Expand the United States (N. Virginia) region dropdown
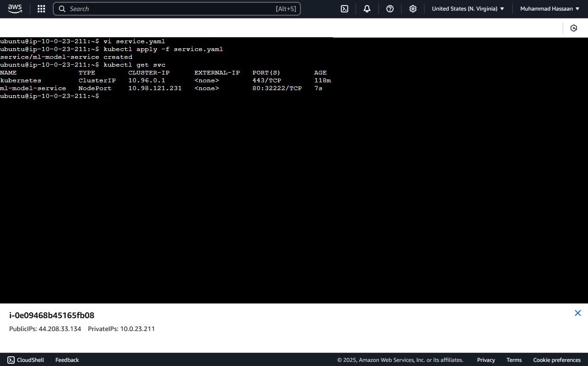This screenshot has width=588, height=366. 468,9
